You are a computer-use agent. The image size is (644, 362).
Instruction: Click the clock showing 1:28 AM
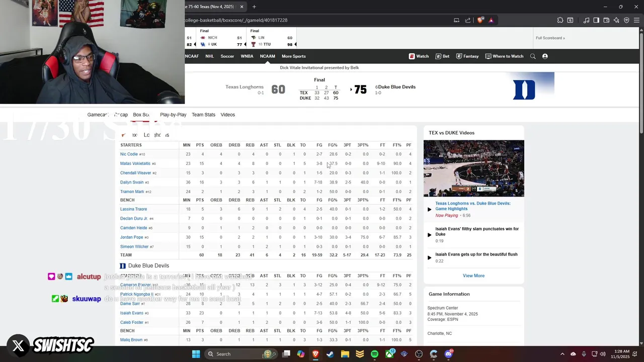pos(622,351)
